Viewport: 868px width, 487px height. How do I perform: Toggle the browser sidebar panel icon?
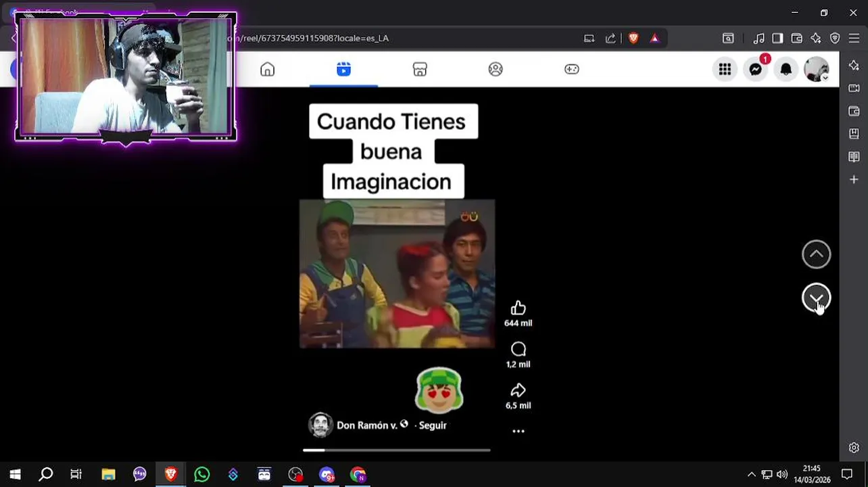777,39
